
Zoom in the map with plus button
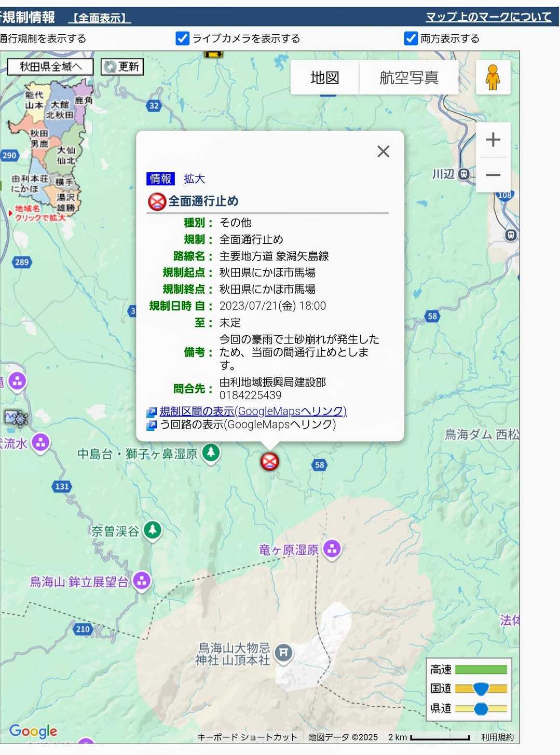click(x=493, y=140)
